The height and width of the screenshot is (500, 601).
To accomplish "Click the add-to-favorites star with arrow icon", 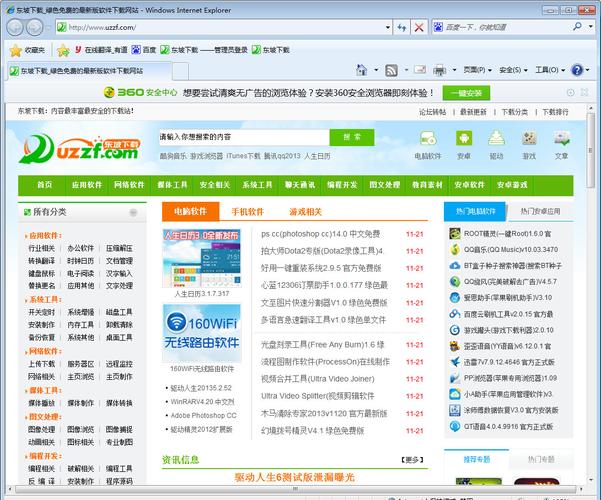I will (63, 50).
